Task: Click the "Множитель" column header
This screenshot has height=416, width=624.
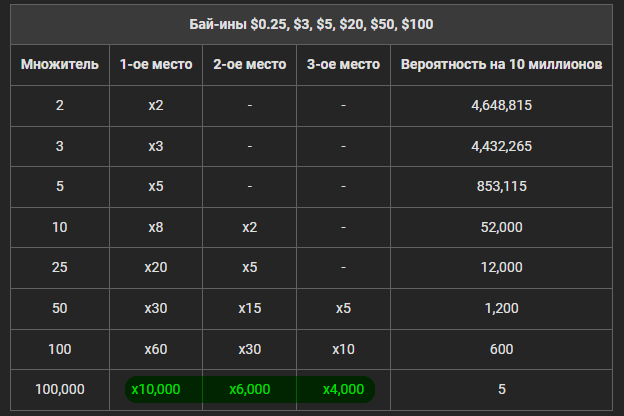Action: [x=60, y=65]
